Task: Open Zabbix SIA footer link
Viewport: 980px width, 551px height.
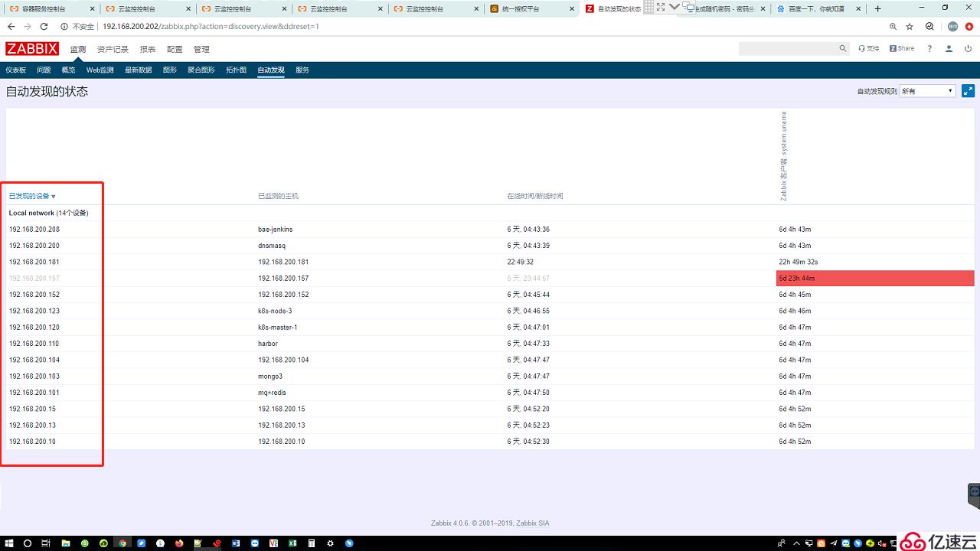Action: 532,523
